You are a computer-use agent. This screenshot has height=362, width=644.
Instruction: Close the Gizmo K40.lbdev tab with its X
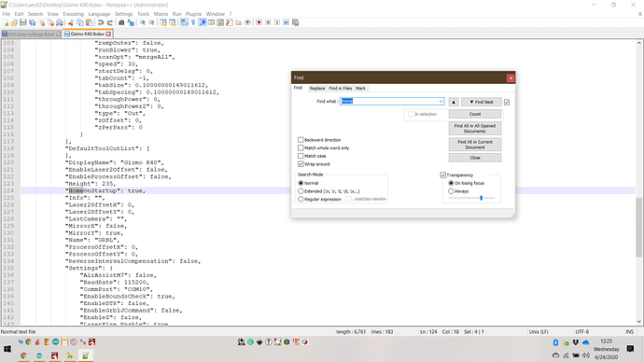(x=108, y=35)
